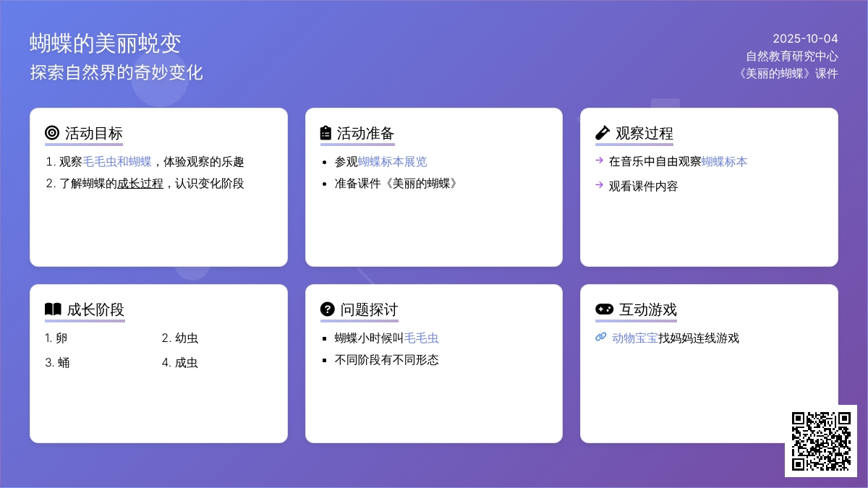
Task: Open the 蝴蝶标本展览 link
Action: click(392, 162)
